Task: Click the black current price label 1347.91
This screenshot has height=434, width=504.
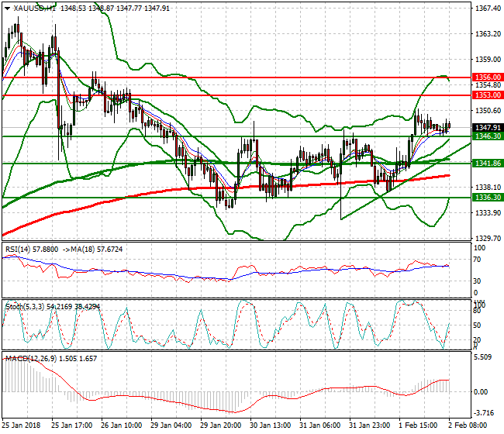Action: coord(488,128)
